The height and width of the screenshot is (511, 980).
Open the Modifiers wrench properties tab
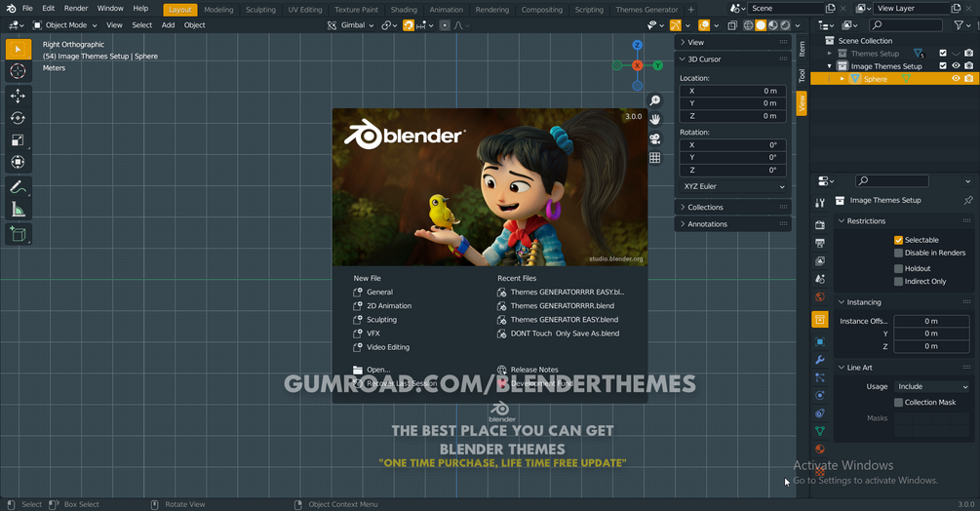[x=820, y=360]
